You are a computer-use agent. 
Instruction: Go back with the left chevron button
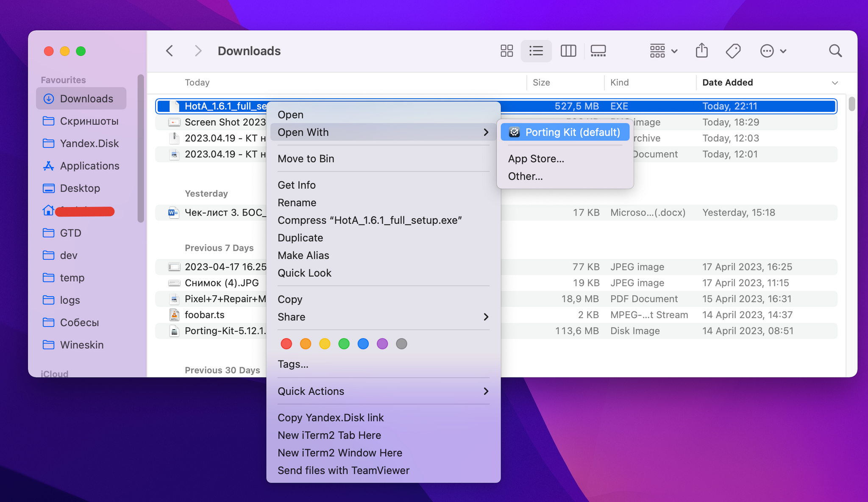point(170,51)
